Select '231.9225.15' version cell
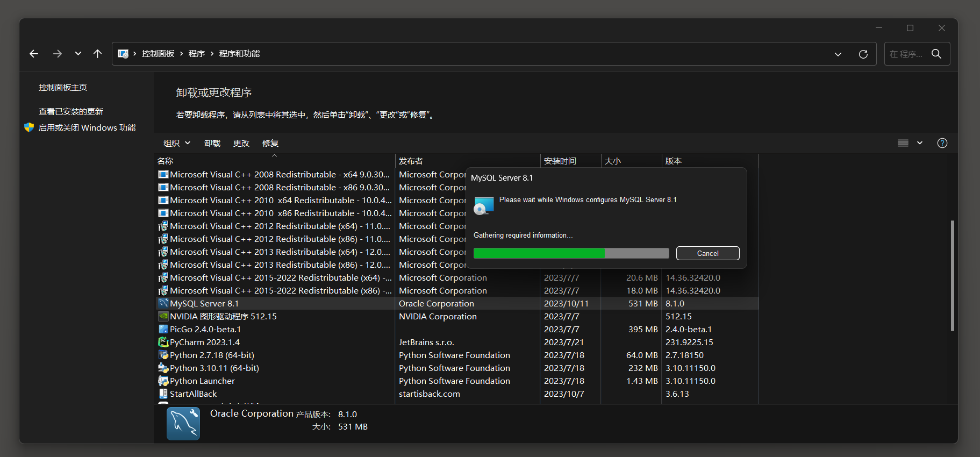The height and width of the screenshot is (457, 980). tap(689, 342)
